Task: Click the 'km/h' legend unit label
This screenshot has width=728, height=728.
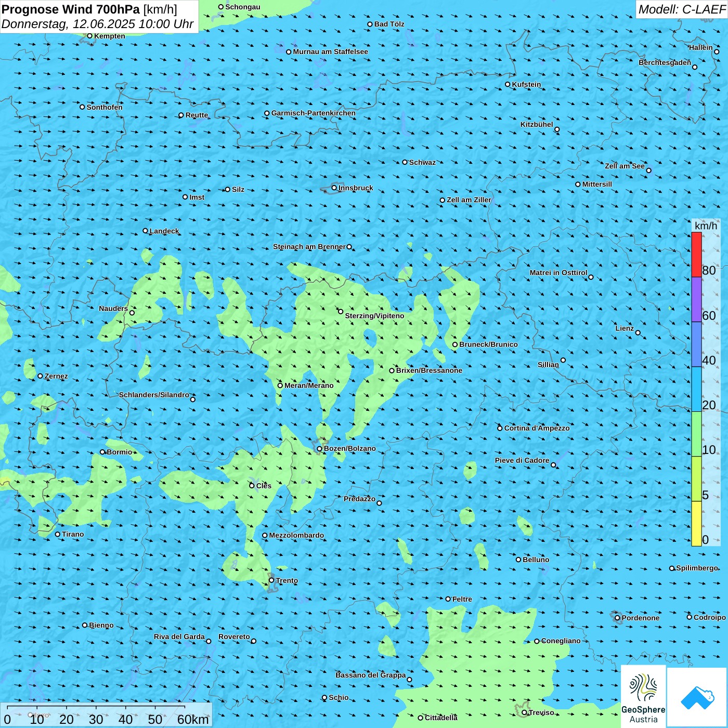Action: click(x=706, y=226)
